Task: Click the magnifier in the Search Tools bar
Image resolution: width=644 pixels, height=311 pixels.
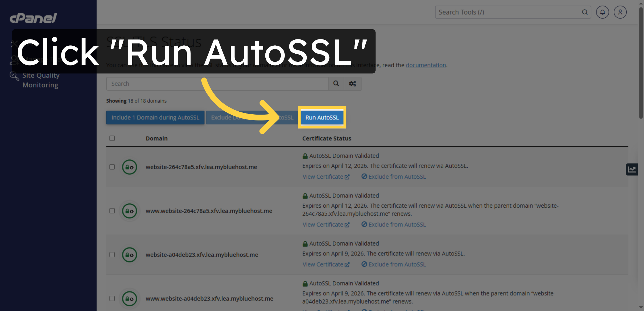Action: tap(585, 12)
